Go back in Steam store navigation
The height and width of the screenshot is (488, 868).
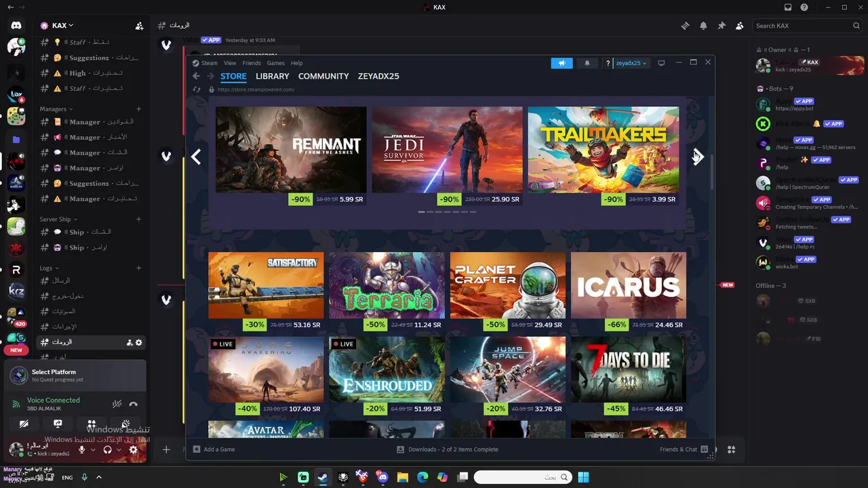197,76
